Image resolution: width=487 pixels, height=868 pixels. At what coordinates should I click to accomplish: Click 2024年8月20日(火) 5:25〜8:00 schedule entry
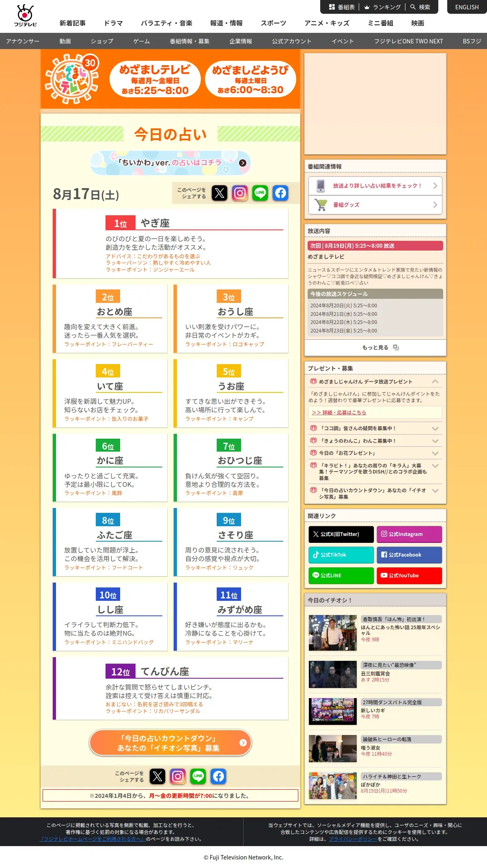[x=344, y=306]
